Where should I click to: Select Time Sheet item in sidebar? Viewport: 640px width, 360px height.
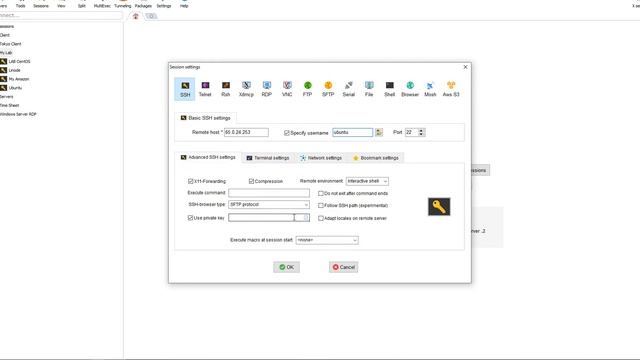9,105
